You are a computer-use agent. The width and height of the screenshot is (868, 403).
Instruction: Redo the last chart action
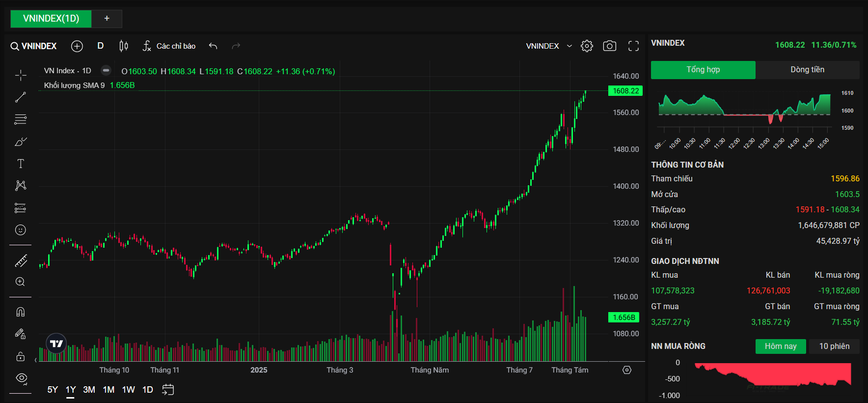[236, 46]
